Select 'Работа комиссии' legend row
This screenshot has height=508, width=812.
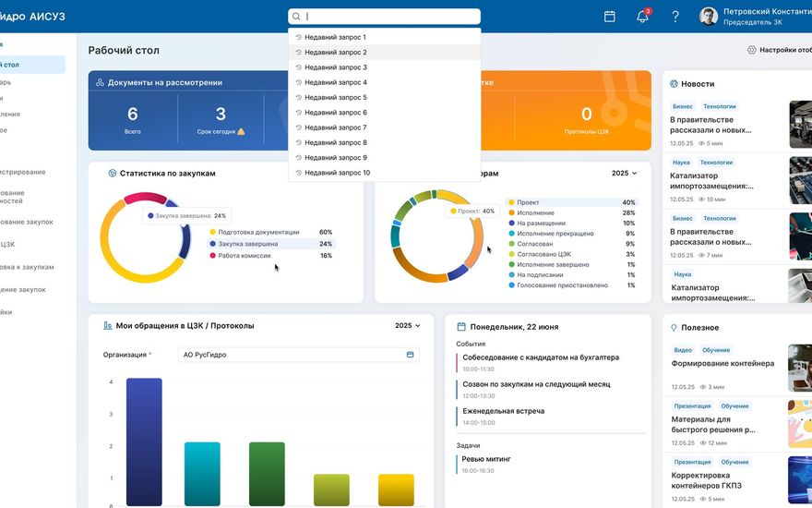point(271,256)
